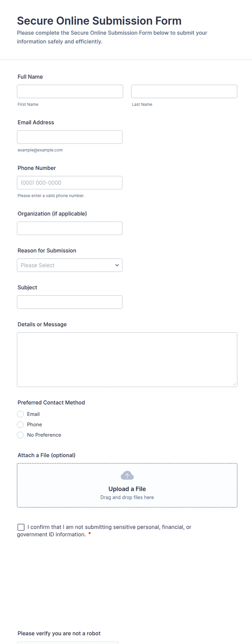
Task: Focus the First Name input field
Action: pos(70,91)
